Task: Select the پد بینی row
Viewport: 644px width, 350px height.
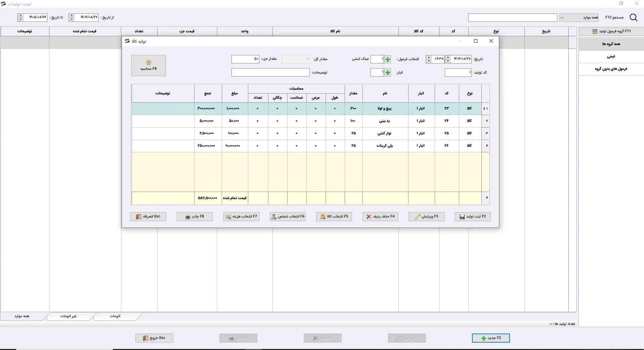Action: coord(310,121)
